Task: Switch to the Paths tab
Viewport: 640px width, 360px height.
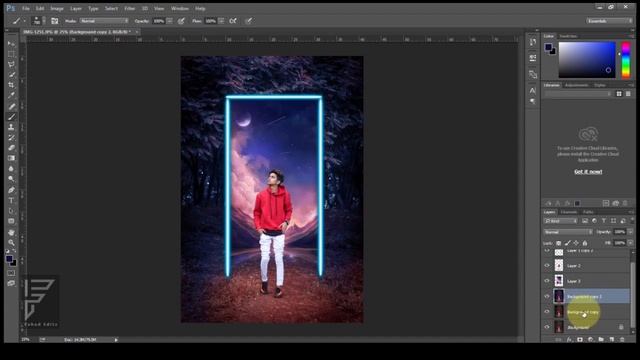Action: (x=588, y=212)
